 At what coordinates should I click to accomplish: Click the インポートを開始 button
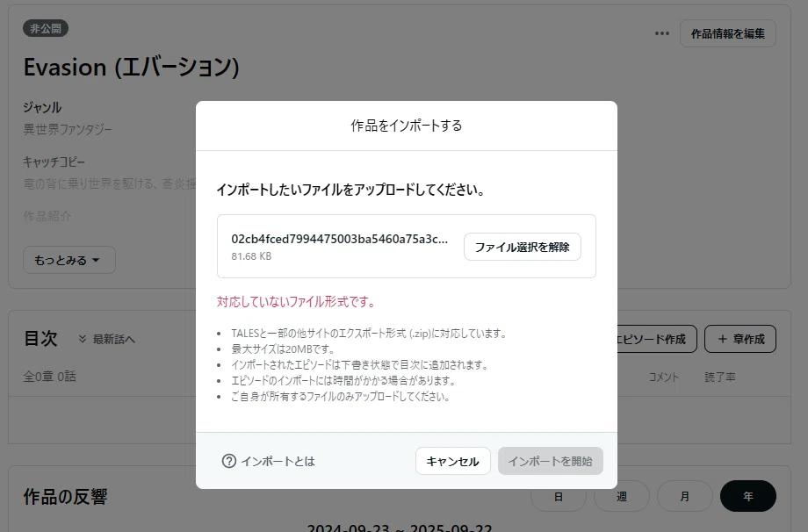(x=551, y=461)
